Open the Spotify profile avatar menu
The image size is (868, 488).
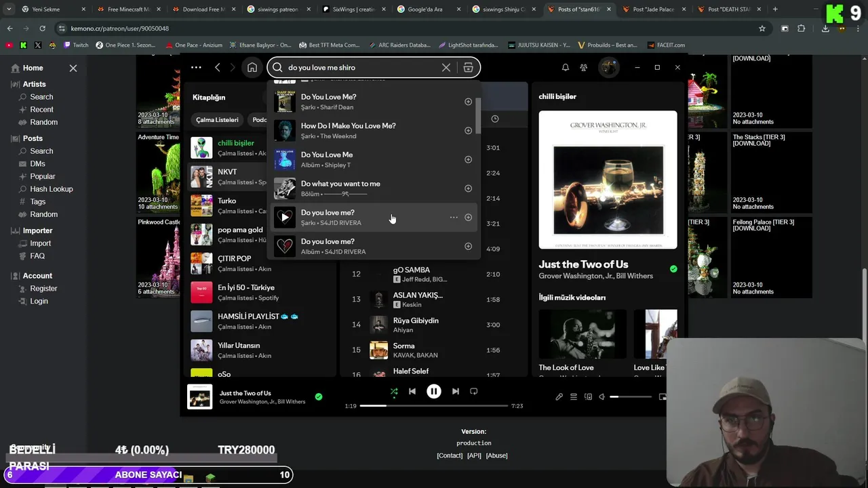click(608, 67)
